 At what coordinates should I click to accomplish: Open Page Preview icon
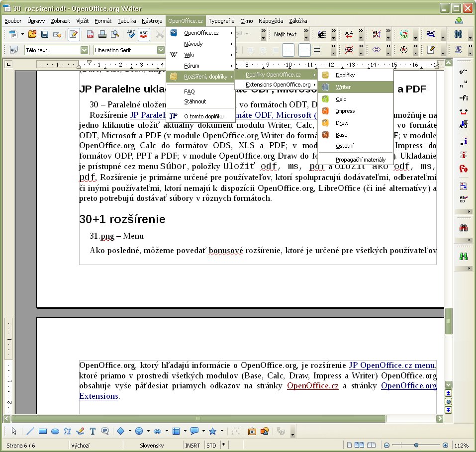tap(115, 34)
